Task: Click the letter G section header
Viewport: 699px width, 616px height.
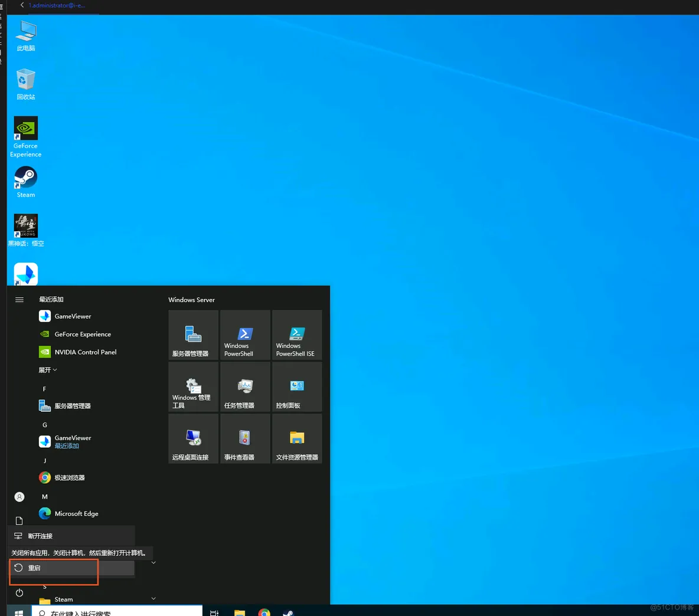Action: pyautogui.click(x=45, y=425)
